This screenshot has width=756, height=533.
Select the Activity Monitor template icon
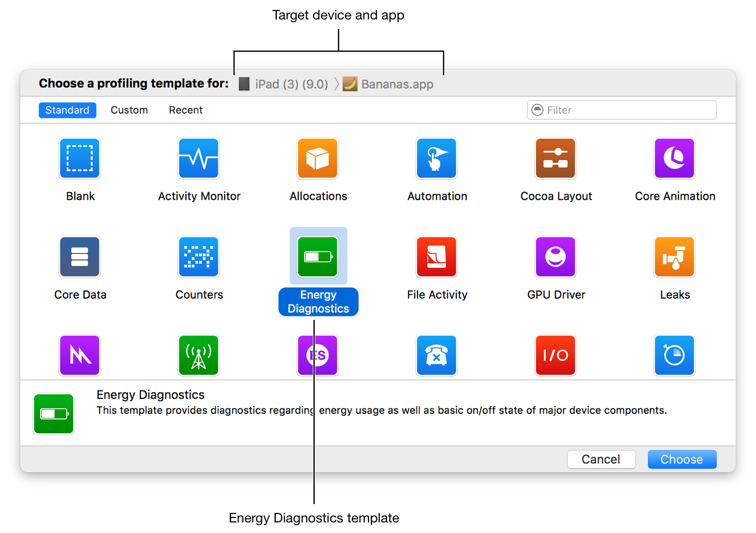click(x=198, y=158)
